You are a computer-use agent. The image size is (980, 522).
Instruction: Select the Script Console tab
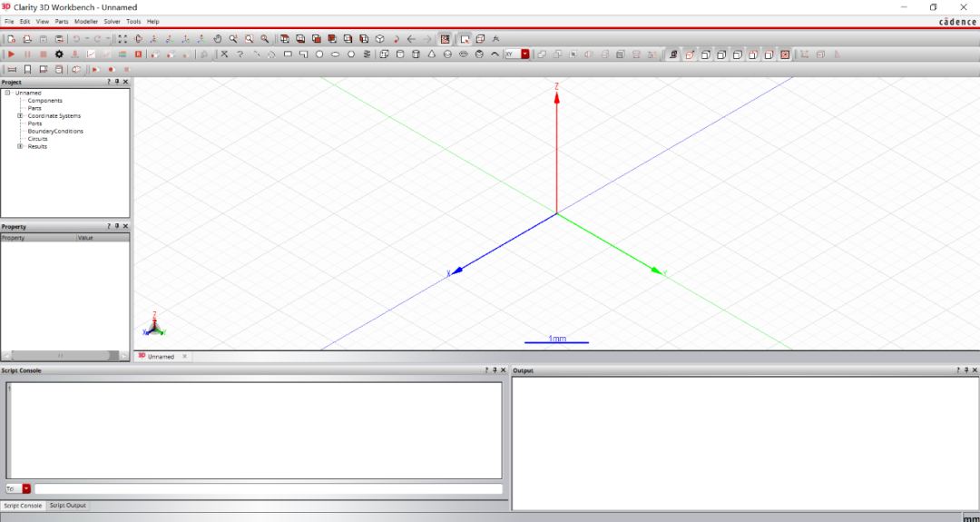(x=23, y=505)
